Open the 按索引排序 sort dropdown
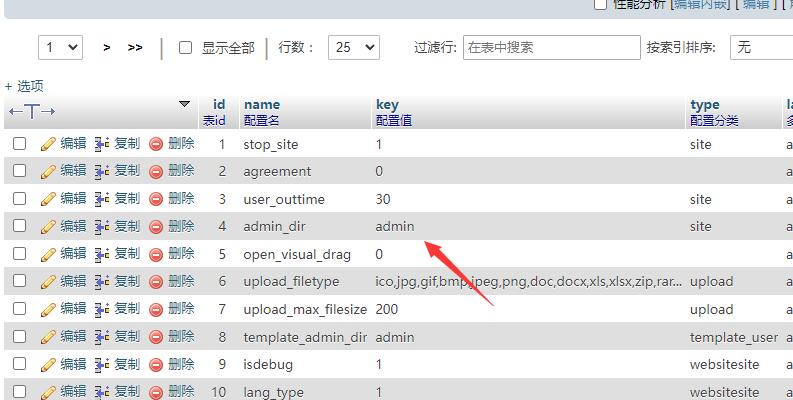This screenshot has width=793, height=400. click(x=760, y=47)
